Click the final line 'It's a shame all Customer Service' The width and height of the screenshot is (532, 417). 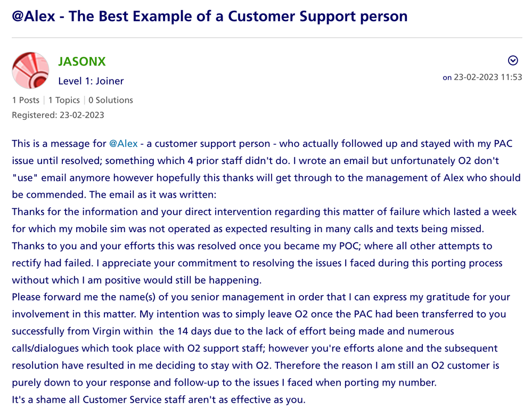click(159, 399)
